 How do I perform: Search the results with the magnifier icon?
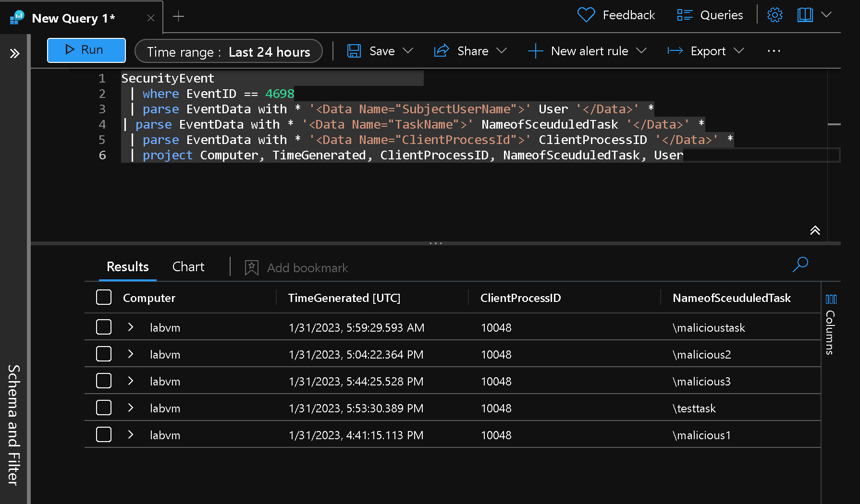point(800,264)
